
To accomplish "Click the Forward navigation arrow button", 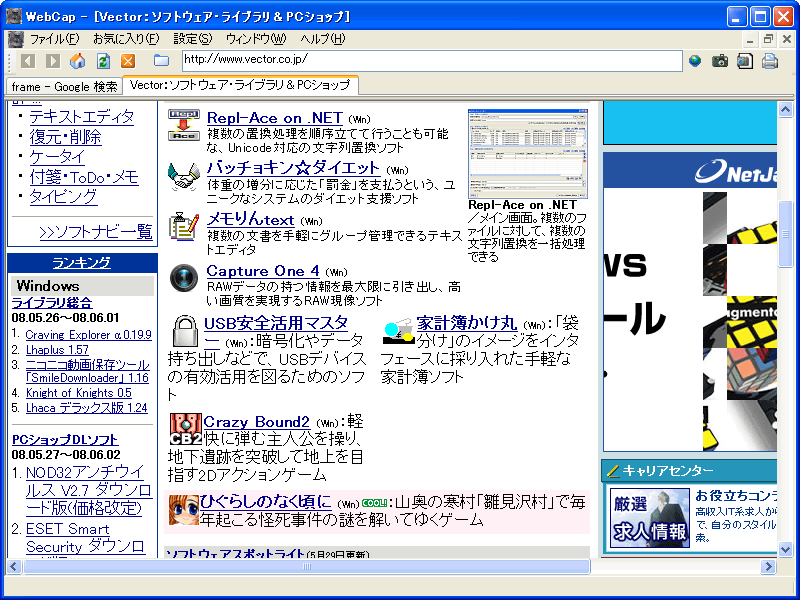I will pos(53,61).
